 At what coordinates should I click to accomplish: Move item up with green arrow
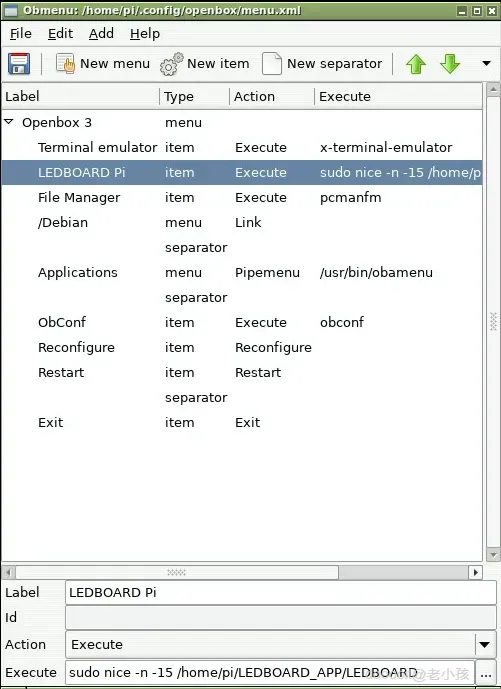click(416, 64)
